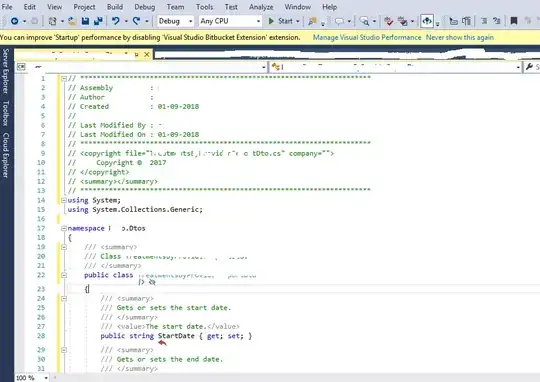Open the Any CPU platform dropdown
The image size is (540, 382).
230,21
